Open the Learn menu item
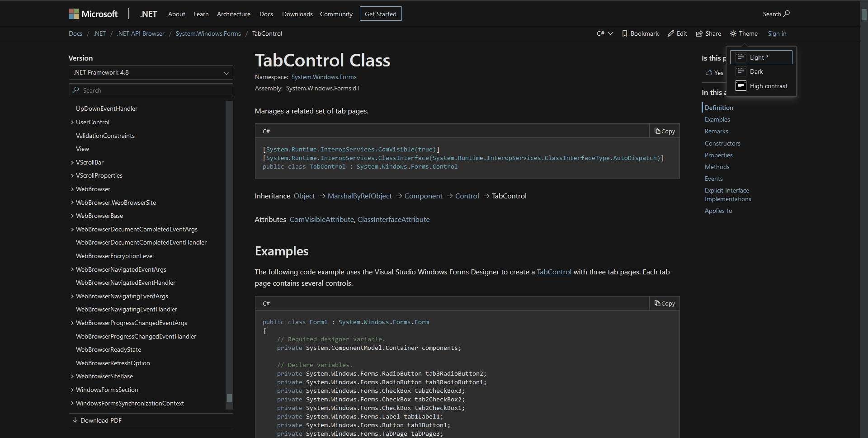This screenshot has width=868, height=438. pyautogui.click(x=201, y=14)
